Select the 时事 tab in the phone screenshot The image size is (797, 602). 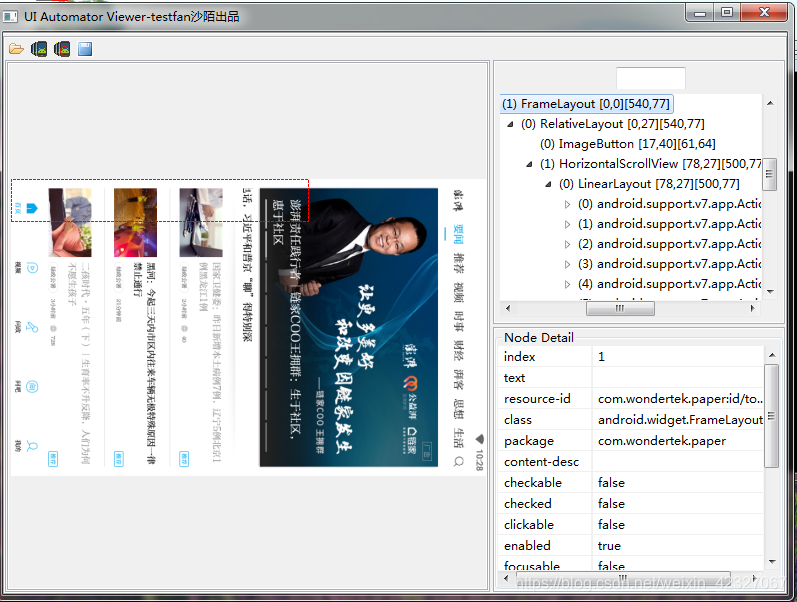[458, 321]
